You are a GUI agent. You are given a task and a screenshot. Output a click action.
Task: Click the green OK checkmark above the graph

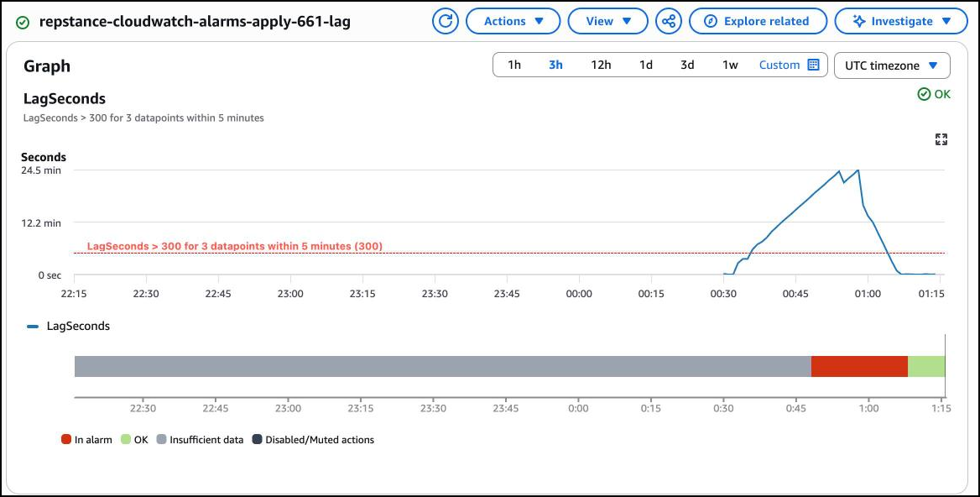(x=924, y=94)
